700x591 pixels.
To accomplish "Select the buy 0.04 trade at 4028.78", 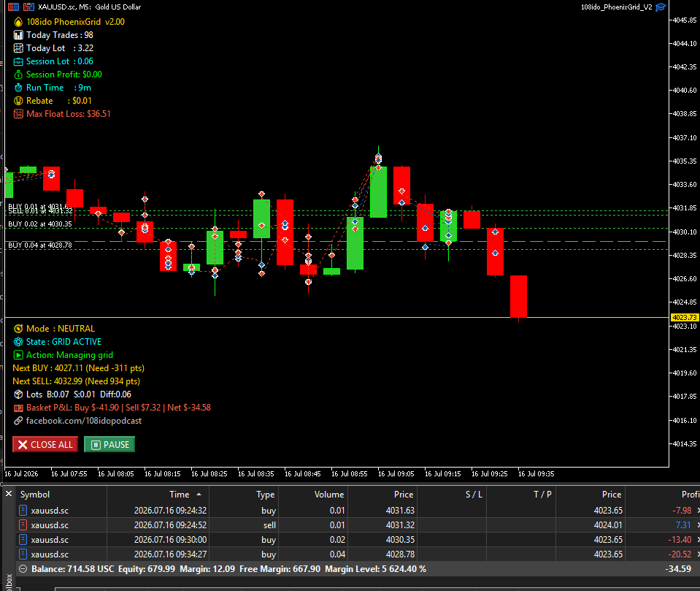I will pos(357,554).
